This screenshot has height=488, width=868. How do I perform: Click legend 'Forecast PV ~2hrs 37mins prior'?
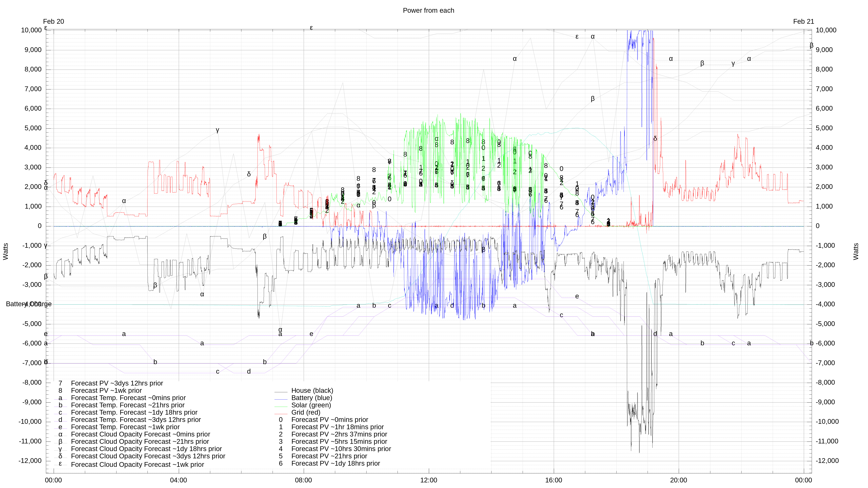(x=339, y=434)
